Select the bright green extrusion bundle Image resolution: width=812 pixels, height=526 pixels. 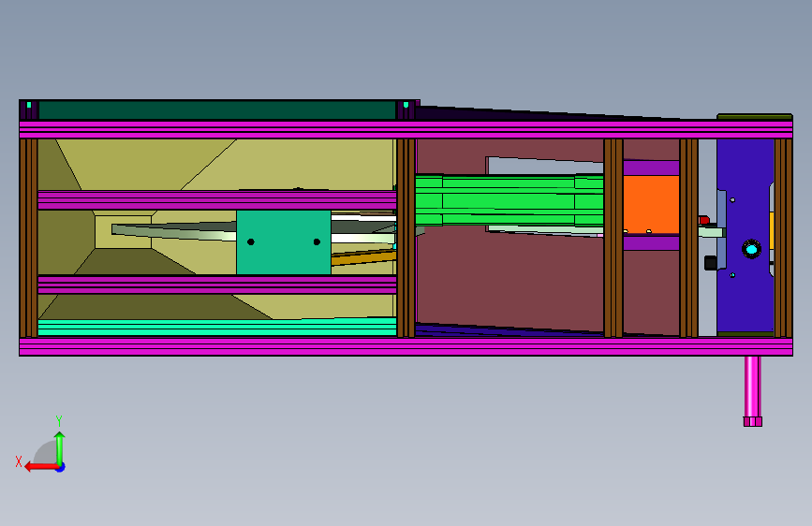tap(509, 200)
